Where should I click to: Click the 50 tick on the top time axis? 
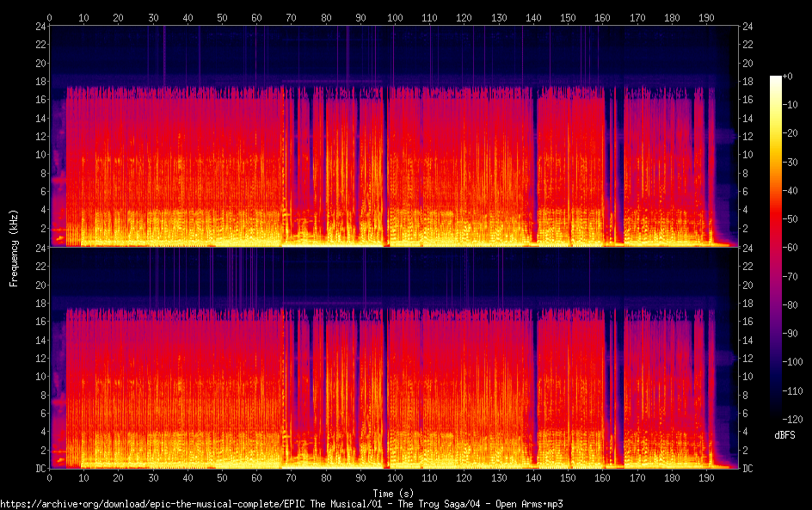tap(222, 17)
